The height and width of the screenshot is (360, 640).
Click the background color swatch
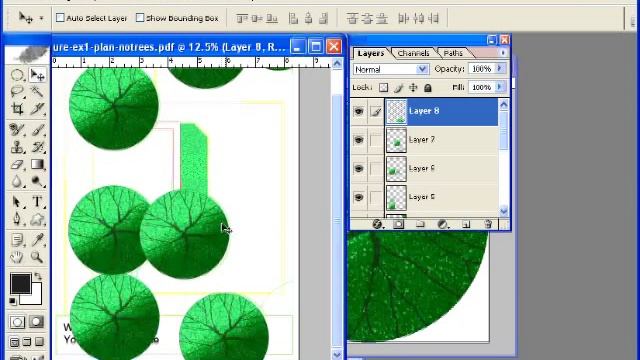tap(35, 298)
